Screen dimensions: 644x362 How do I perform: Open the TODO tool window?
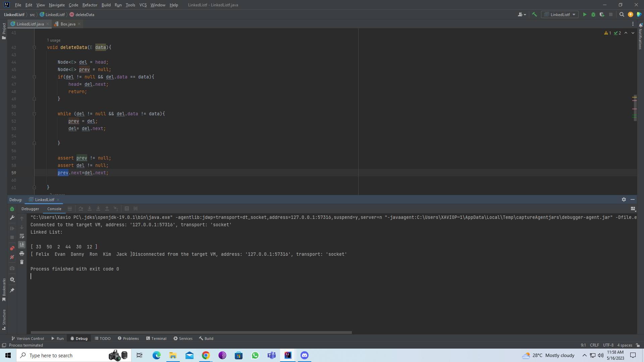tap(103, 339)
